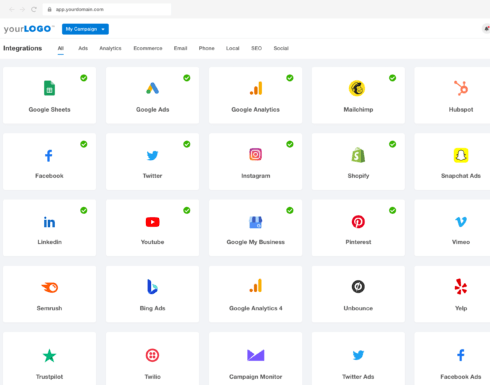
Task: Click the Integrations page heading
Action: pos(23,48)
